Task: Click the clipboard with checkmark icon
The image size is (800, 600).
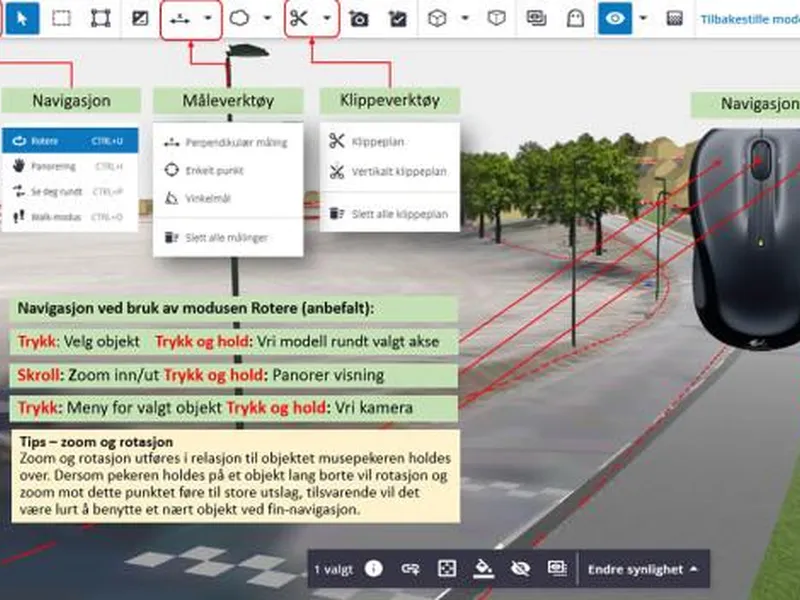Action: click(397, 19)
